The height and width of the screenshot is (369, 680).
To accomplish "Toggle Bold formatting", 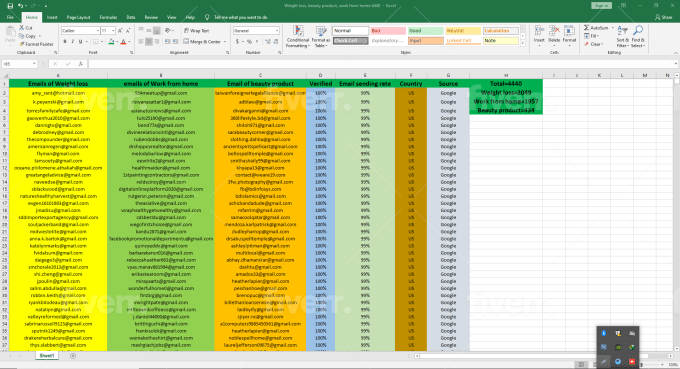I will (x=65, y=42).
